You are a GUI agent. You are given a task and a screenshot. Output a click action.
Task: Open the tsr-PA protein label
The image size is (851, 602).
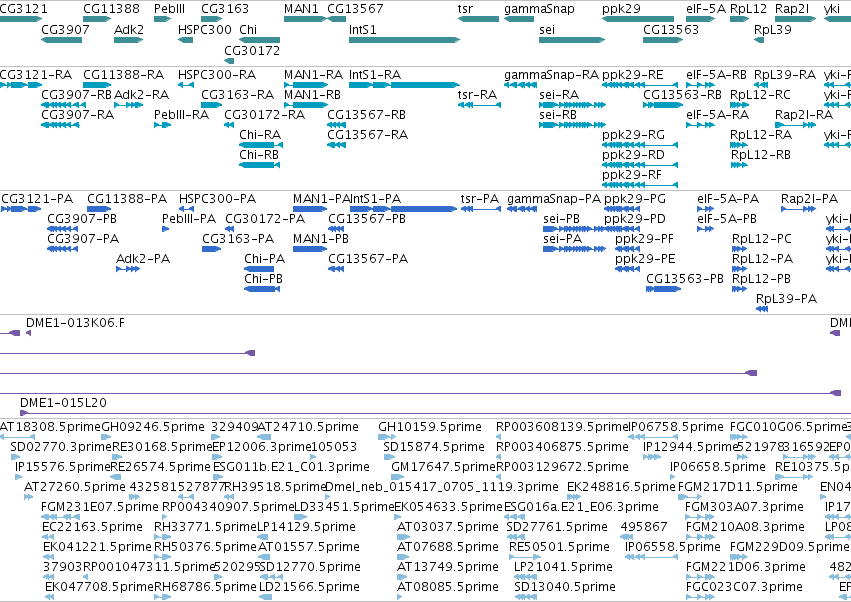tap(480, 199)
